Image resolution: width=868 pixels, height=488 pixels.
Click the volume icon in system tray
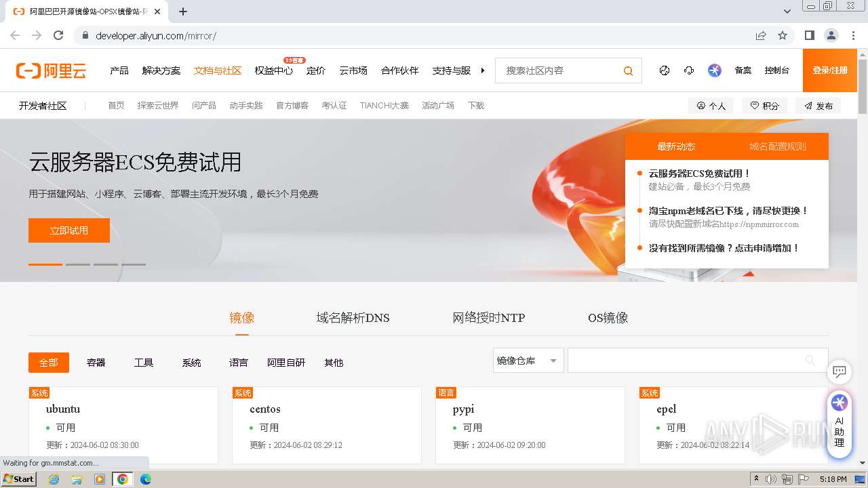(771, 479)
